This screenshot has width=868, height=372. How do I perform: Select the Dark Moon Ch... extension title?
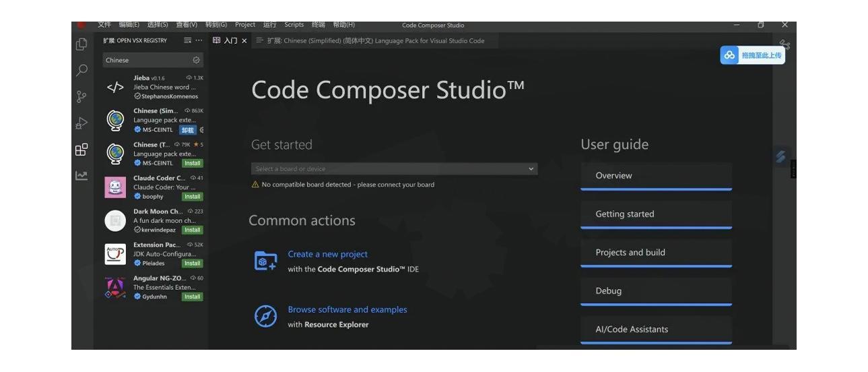pyautogui.click(x=158, y=211)
